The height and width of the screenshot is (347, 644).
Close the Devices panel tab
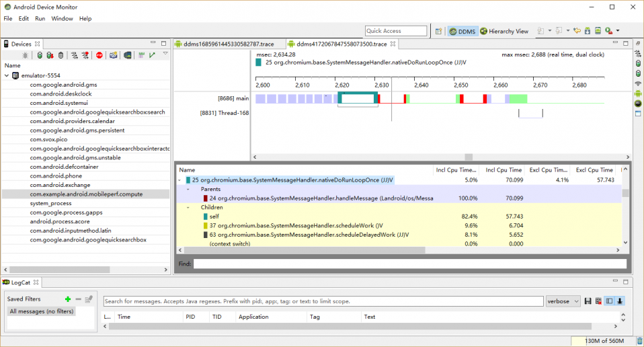[38, 44]
